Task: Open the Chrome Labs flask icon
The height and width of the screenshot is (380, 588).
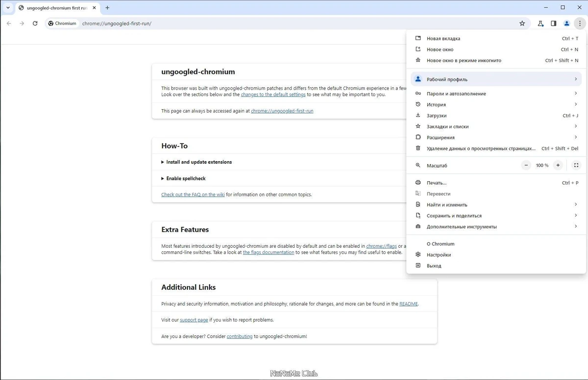Action: coord(540,23)
